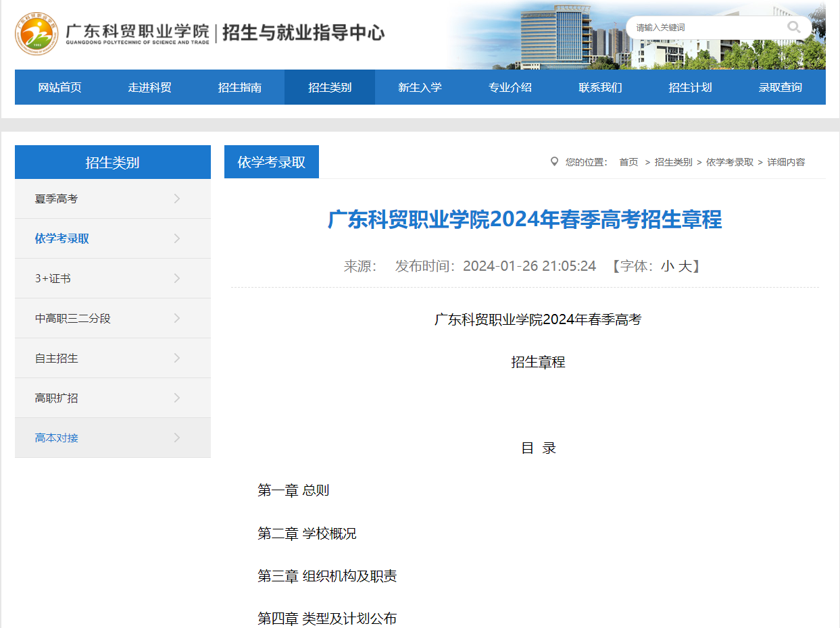Viewport: 840px width, 628px height.
Task: Expand the 中高职三二分段 sidebar chevron
Action: coord(176,317)
